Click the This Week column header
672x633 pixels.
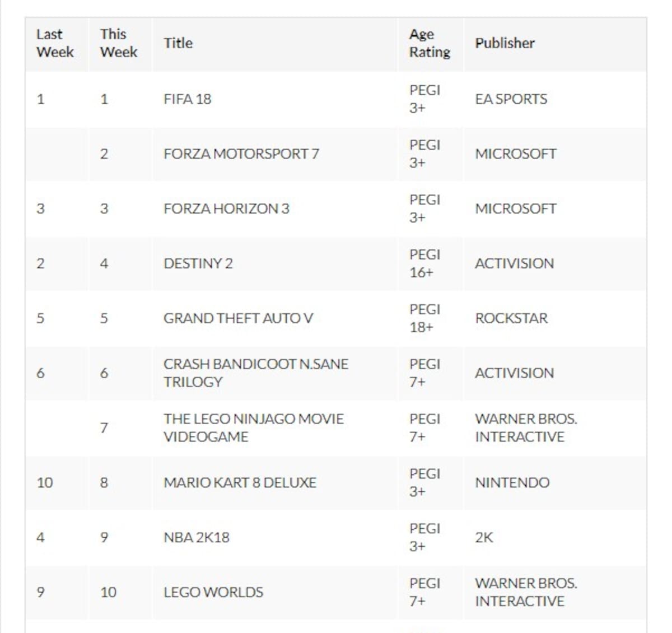(x=119, y=43)
